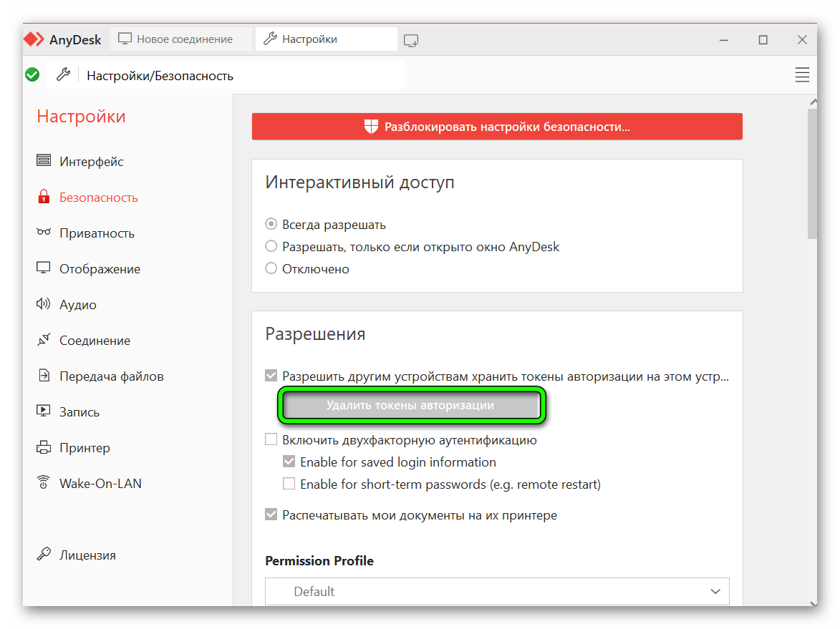Click the scrollbar up arrow
Screen dimensions: 840x629
pyautogui.click(x=814, y=101)
